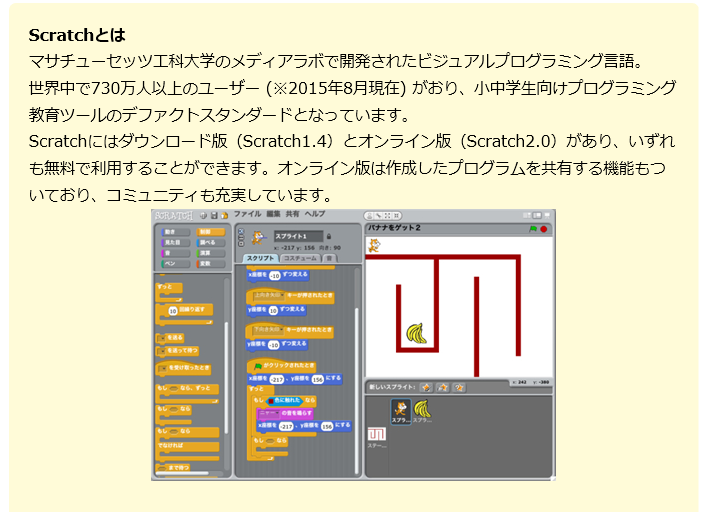
Task: Click the green flag icon in the hat block
Action: pyautogui.click(x=258, y=366)
